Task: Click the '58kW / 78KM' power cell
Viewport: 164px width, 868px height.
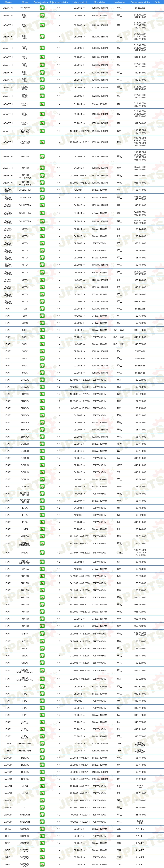Action: tap(100, 243)
